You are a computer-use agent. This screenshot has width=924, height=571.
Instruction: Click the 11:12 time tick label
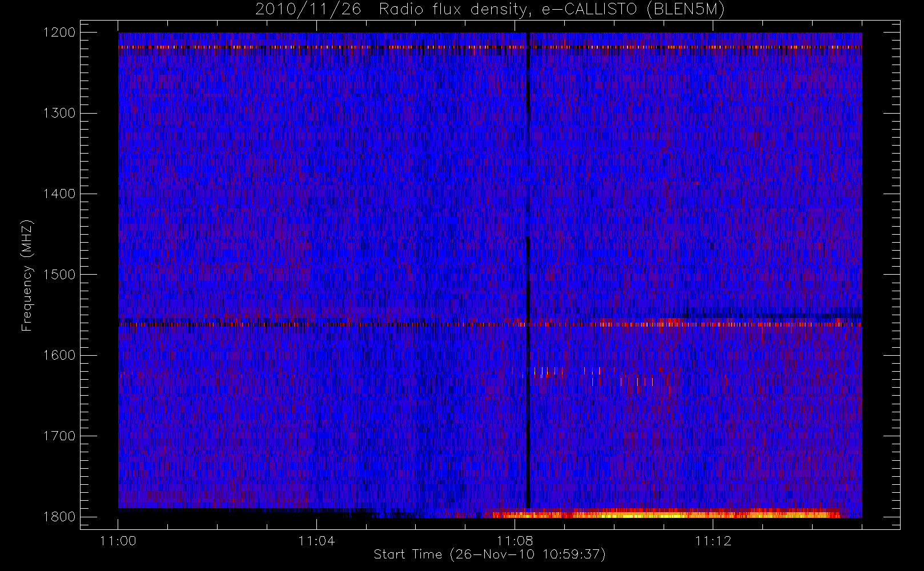click(x=713, y=541)
